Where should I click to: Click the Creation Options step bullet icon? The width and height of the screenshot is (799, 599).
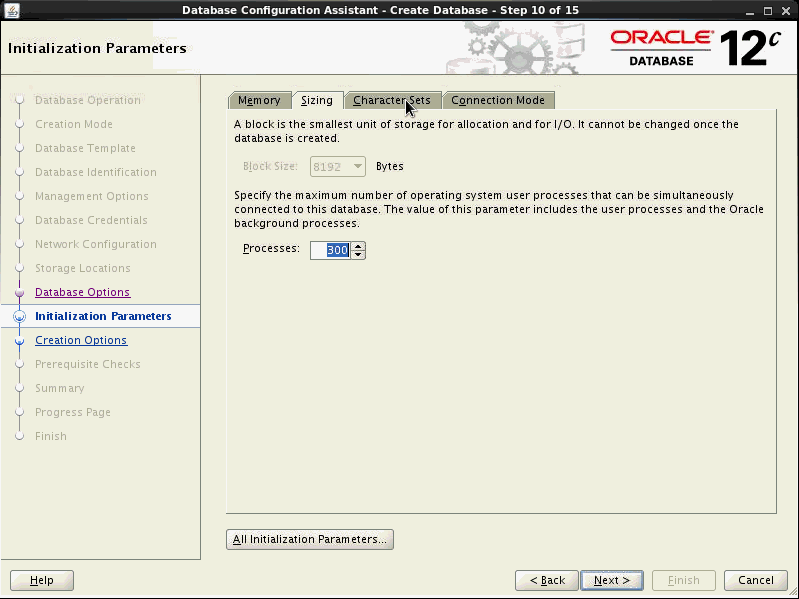[19, 341]
